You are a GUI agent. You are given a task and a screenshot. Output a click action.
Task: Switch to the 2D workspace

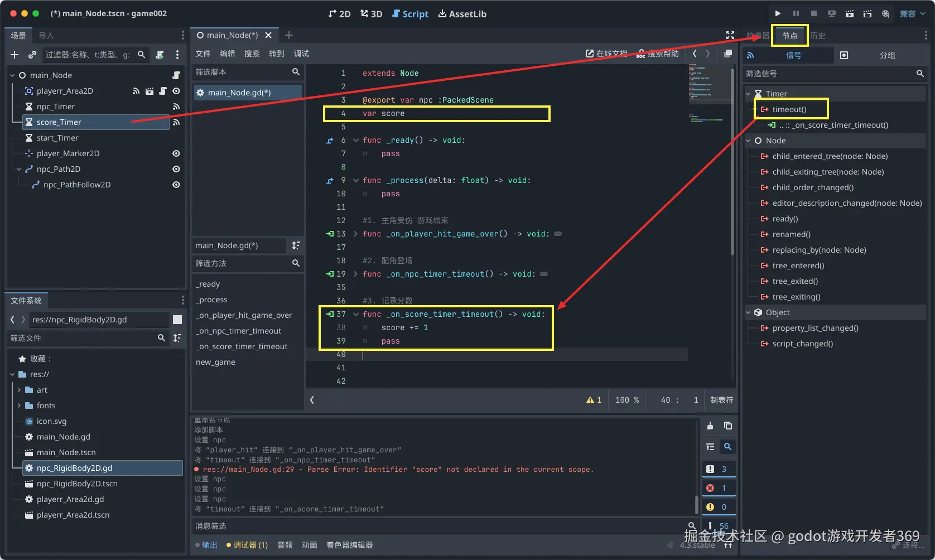click(x=340, y=14)
